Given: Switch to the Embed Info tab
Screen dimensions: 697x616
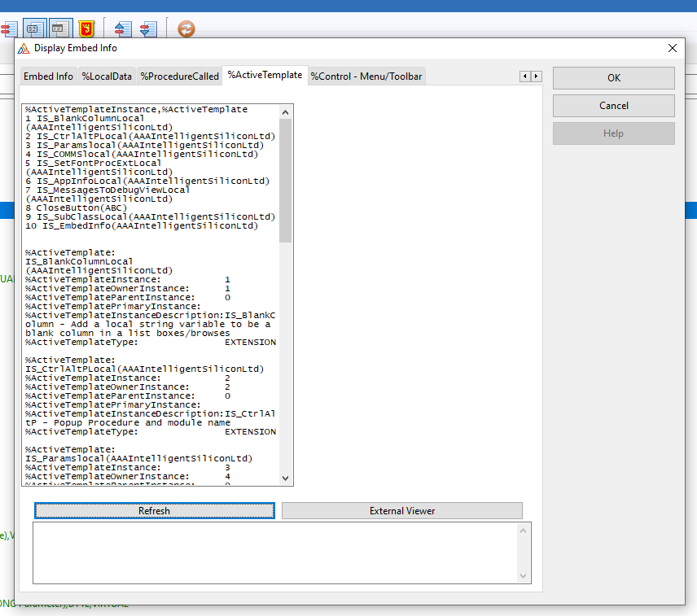Looking at the screenshot, I should 48,76.
